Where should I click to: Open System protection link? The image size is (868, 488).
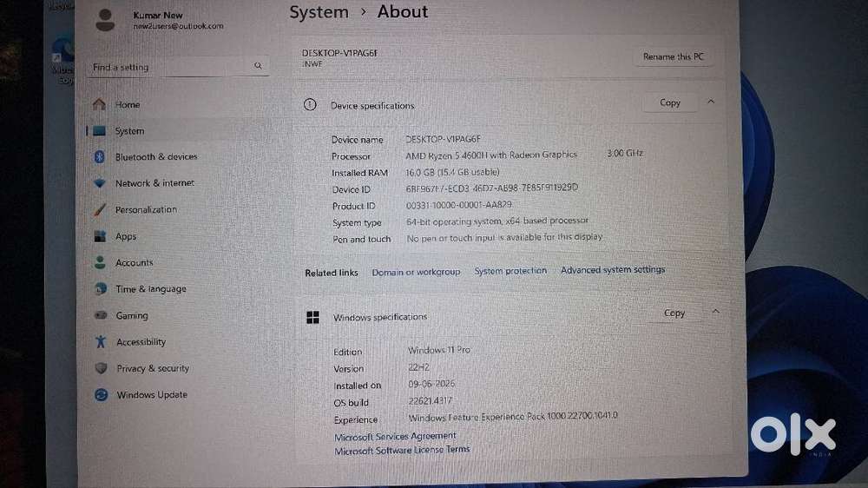pyautogui.click(x=510, y=271)
